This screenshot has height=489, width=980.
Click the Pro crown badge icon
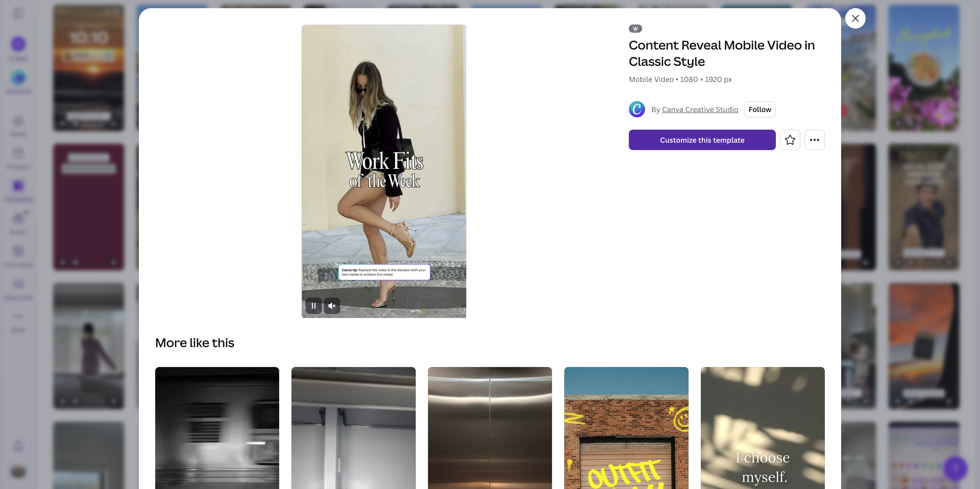coord(635,29)
